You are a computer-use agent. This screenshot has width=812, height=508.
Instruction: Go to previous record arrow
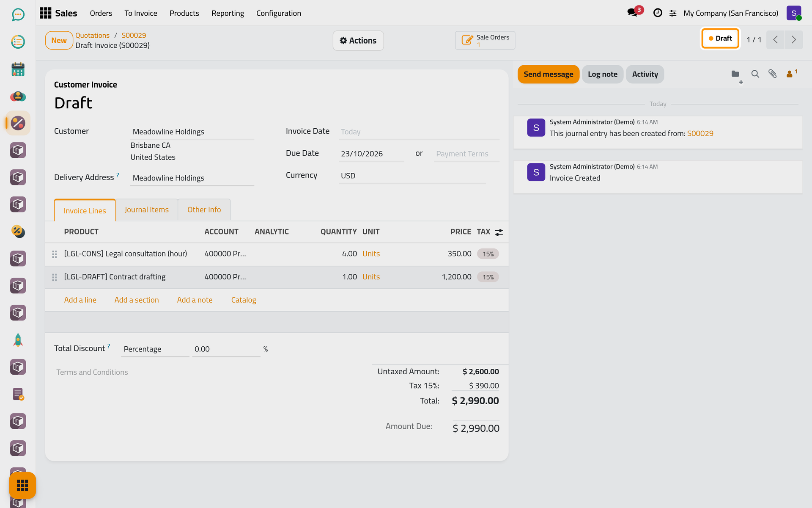point(776,40)
